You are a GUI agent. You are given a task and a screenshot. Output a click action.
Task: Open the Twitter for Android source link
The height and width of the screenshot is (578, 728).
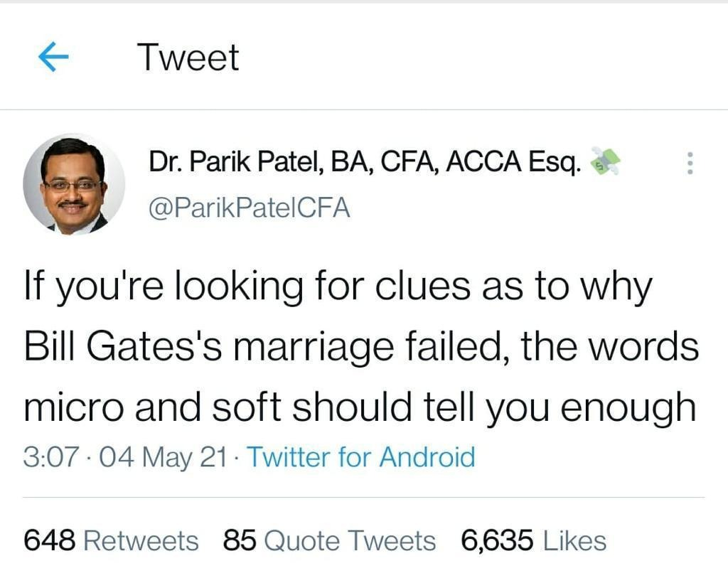click(360, 456)
